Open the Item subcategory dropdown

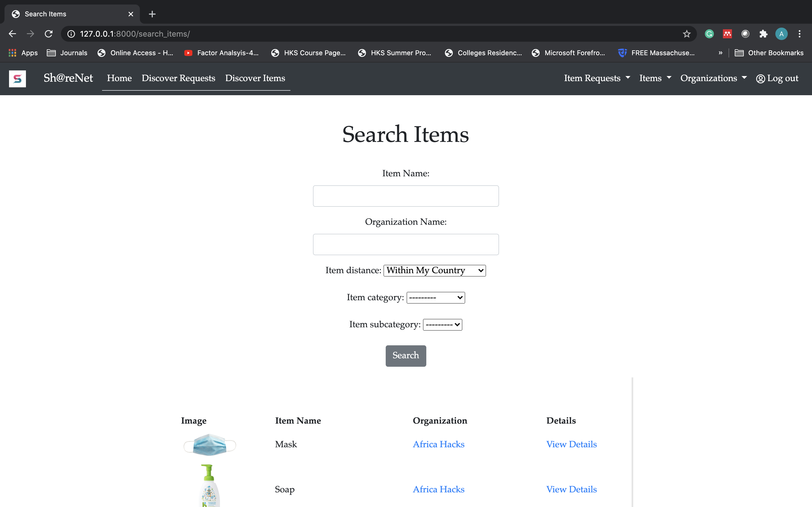coord(442,324)
